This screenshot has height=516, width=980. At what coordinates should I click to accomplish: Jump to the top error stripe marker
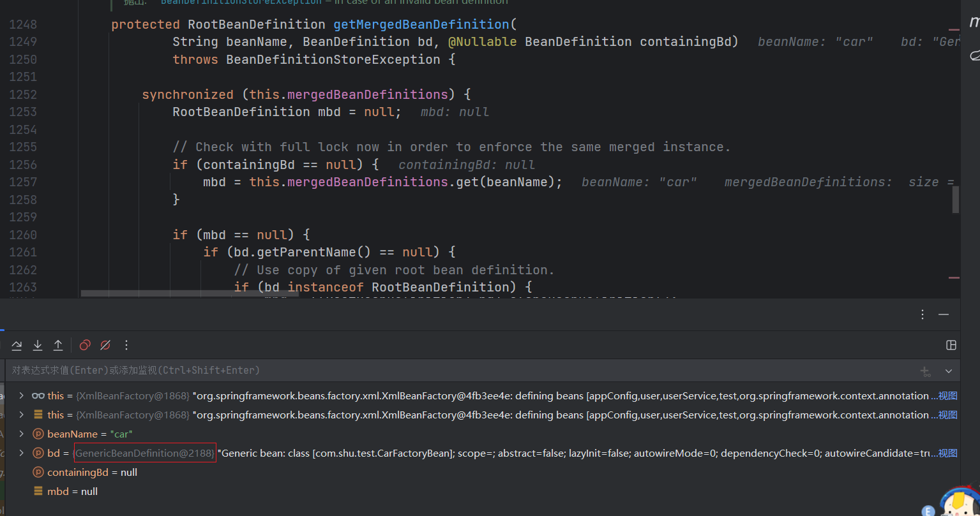click(x=954, y=30)
